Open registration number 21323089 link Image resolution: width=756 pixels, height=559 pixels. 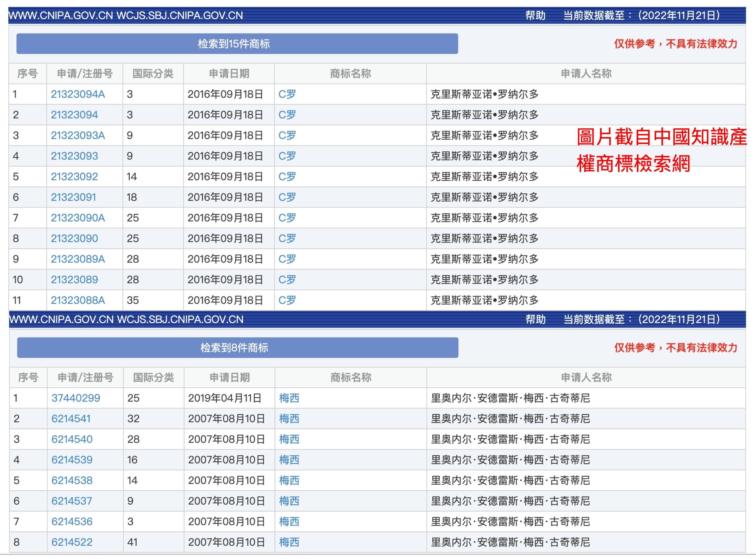74,280
